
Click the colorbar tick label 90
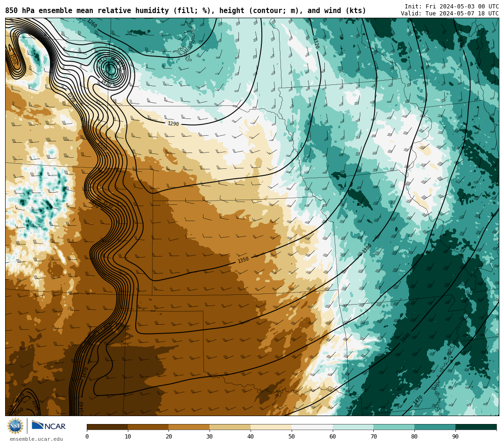(x=455, y=436)
